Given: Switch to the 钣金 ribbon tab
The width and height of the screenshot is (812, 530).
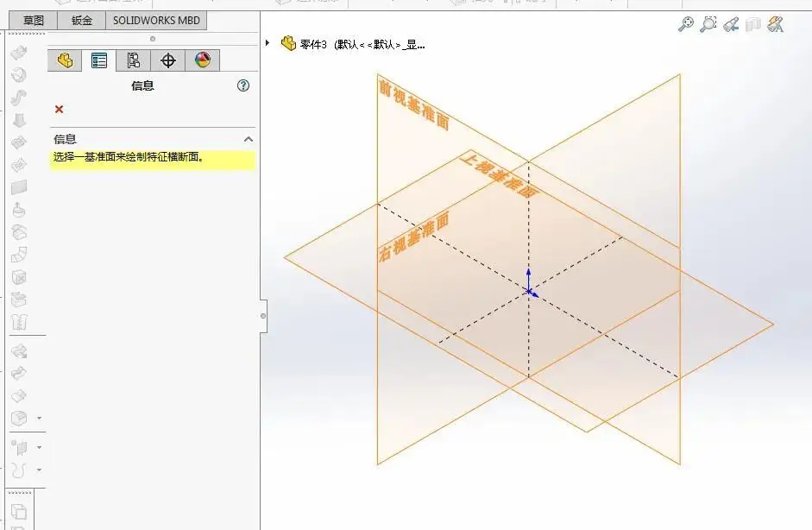Looking at the screenshot, I should click(82, 20).
